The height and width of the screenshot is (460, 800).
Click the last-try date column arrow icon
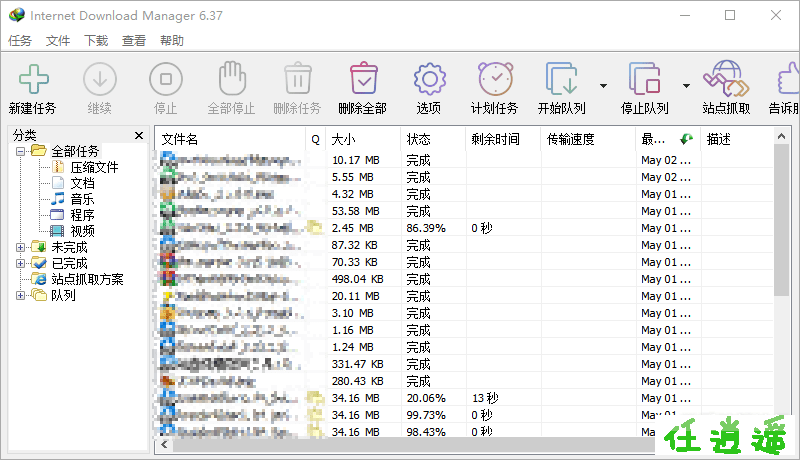686,139
